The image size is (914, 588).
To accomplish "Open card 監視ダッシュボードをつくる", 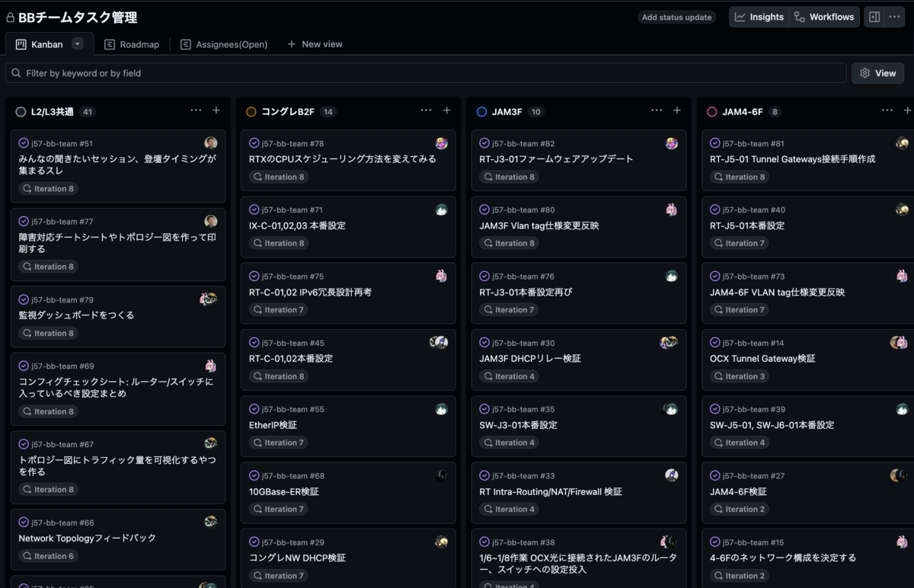I will tap(76, 315).
